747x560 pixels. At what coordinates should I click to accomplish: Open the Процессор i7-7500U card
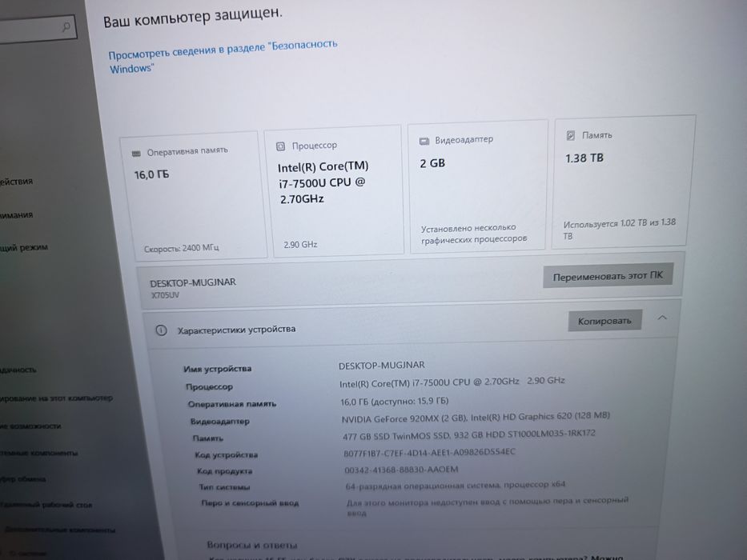[x=334, y=191]
